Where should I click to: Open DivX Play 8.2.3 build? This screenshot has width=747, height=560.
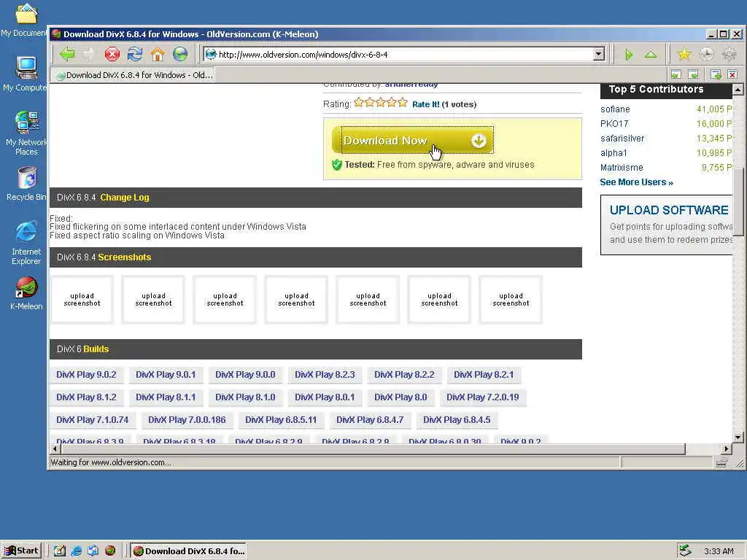pos(325,375)
